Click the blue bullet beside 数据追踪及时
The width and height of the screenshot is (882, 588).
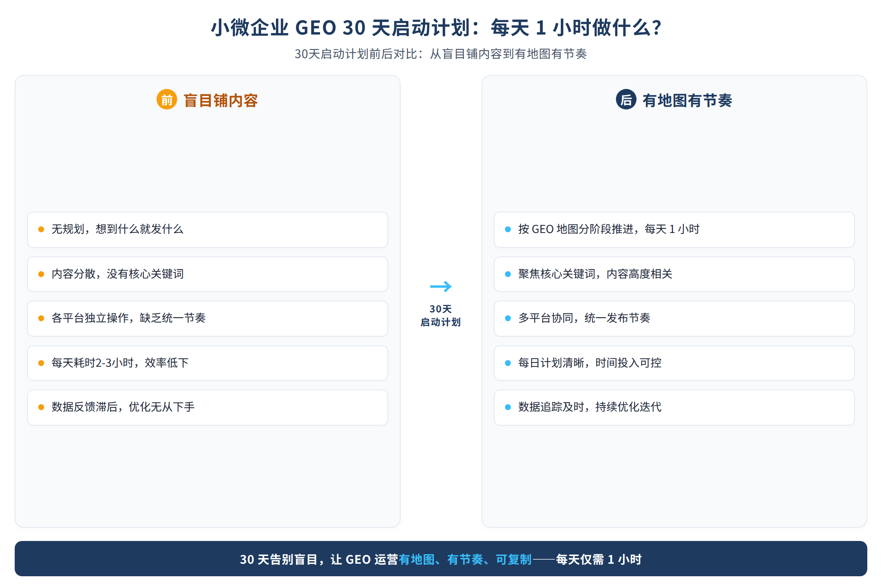click(x=508, y=407)
